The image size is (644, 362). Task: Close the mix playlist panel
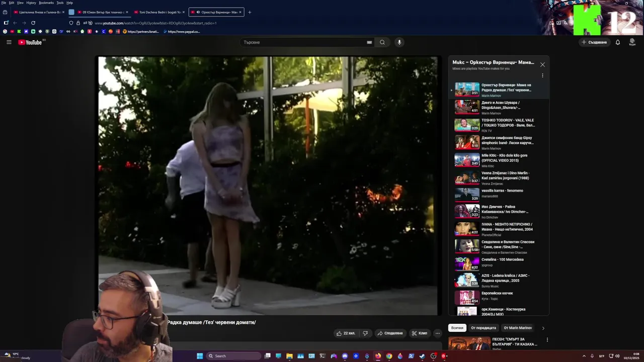(542, 64)
